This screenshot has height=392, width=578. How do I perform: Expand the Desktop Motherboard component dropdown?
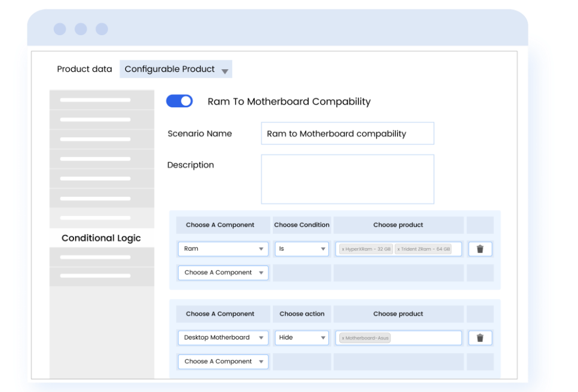(223, 338)
